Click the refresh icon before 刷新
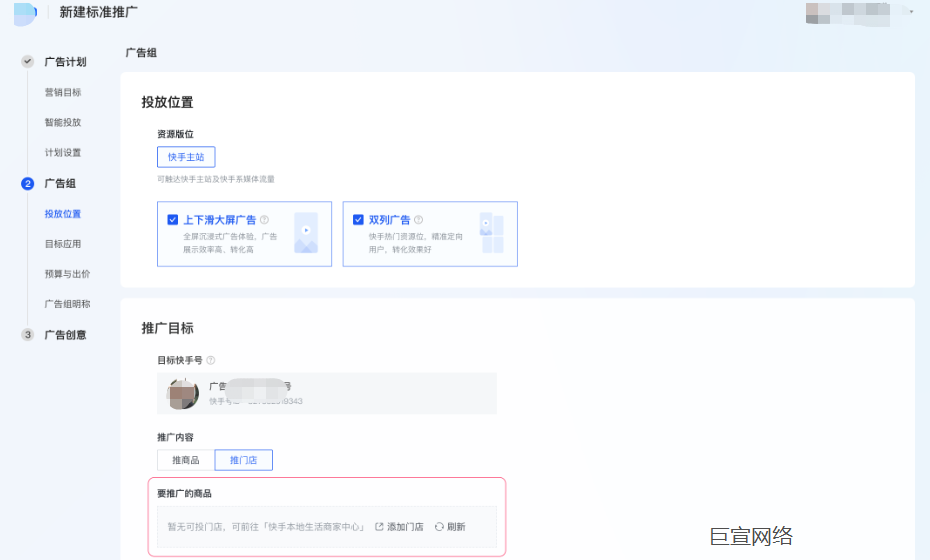 (439, 527)
